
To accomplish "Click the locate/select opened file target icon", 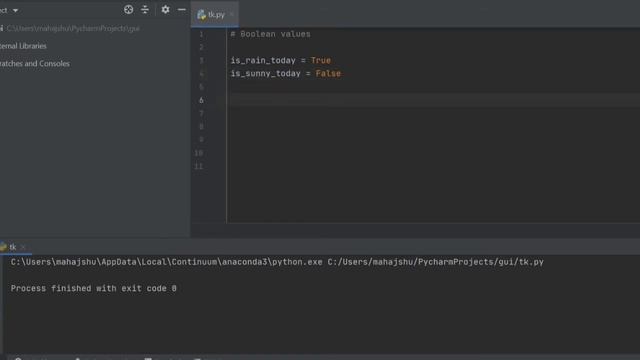I will pos(129,9).
